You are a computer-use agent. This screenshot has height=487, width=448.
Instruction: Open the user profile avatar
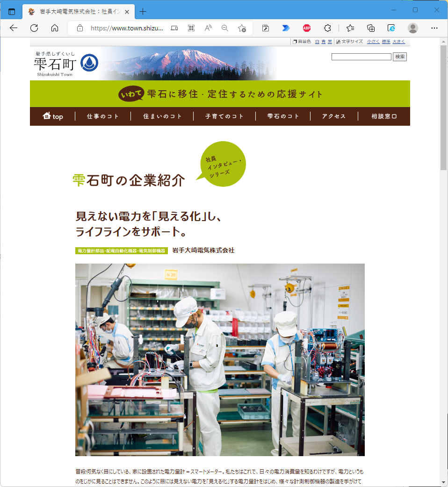(x=413, y=28)
